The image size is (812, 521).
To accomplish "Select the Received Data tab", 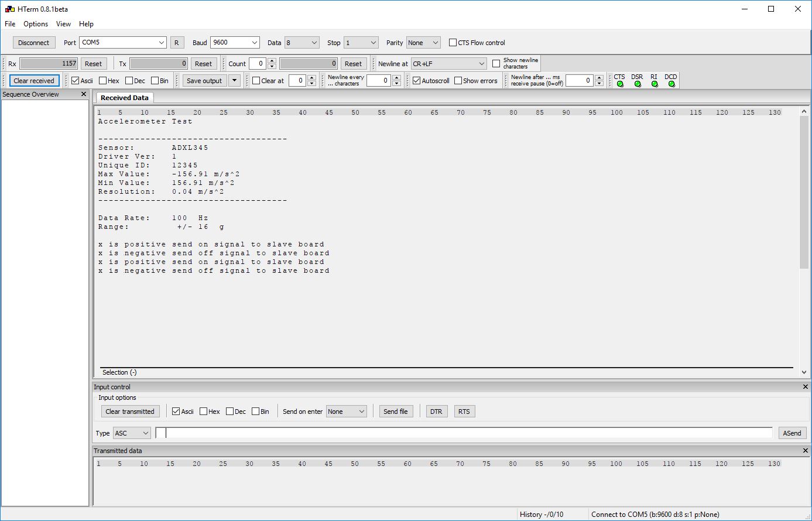I will coord(125,98).
